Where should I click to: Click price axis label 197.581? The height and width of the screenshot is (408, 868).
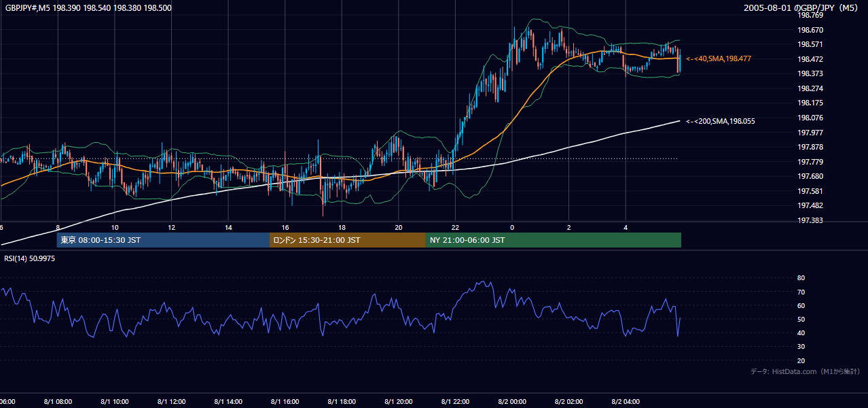[810, 191]
